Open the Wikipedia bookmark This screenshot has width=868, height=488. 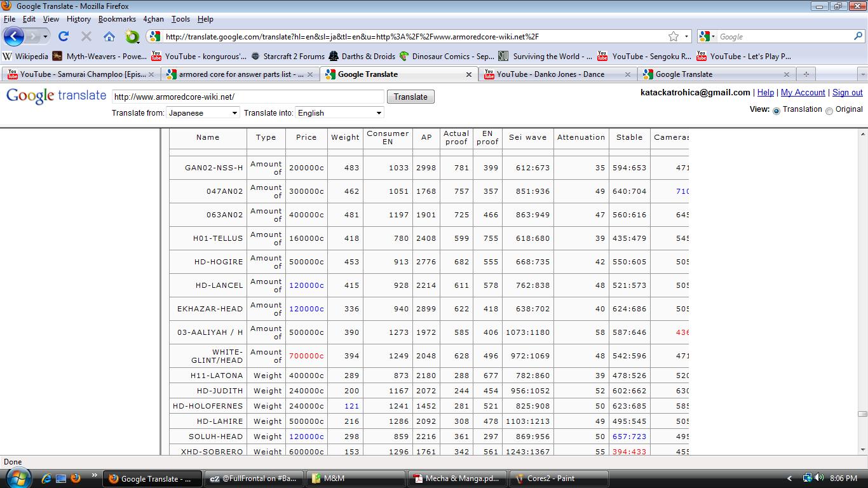pyautogui.click(x=25, y=56)
